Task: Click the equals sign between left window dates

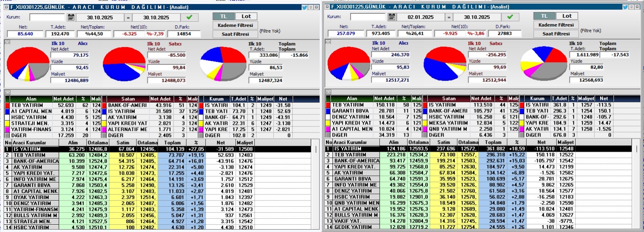Action: [x=128, y=17]
